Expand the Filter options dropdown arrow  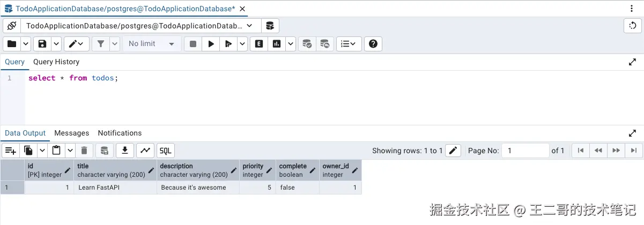tap(115, 44)
